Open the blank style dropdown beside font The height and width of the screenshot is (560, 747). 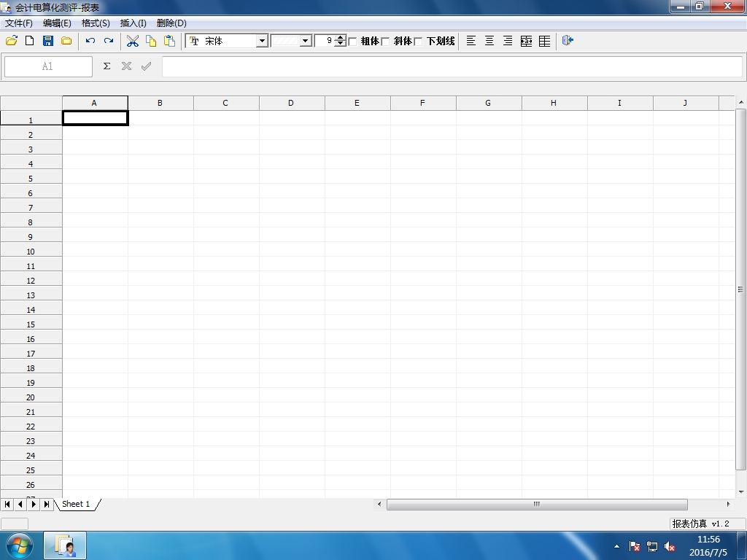coord(306,41)
